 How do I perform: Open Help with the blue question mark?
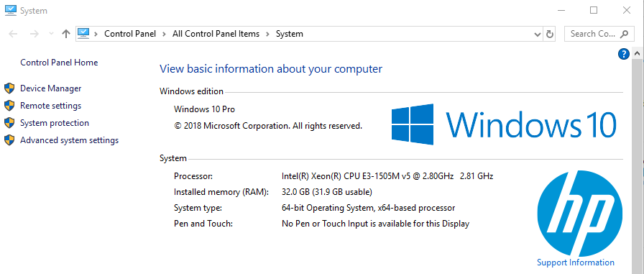coord(623,54)
